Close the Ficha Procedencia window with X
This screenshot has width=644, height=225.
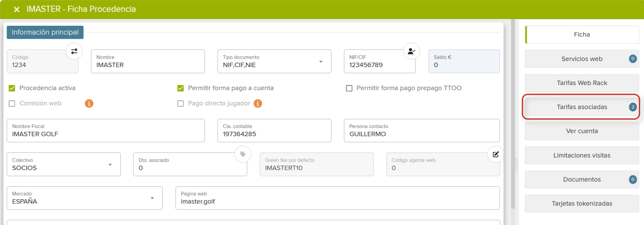[17, 10]
